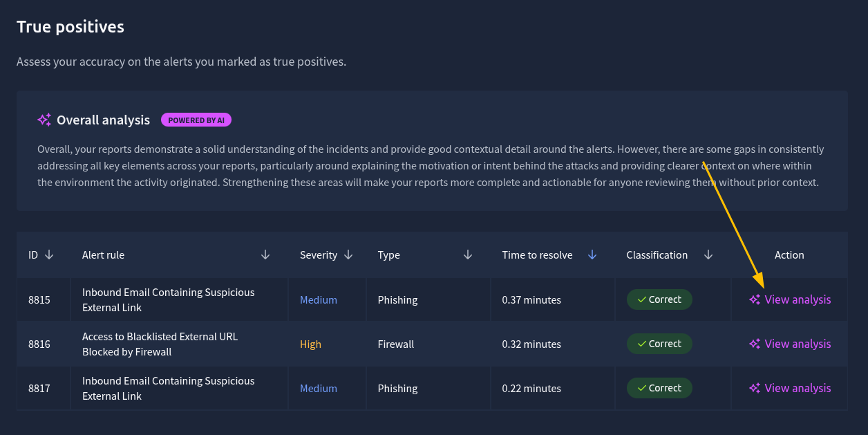The image size is (868, 435).
Task: Sort by Time to resolve arrow
Action: click(592, 255)
